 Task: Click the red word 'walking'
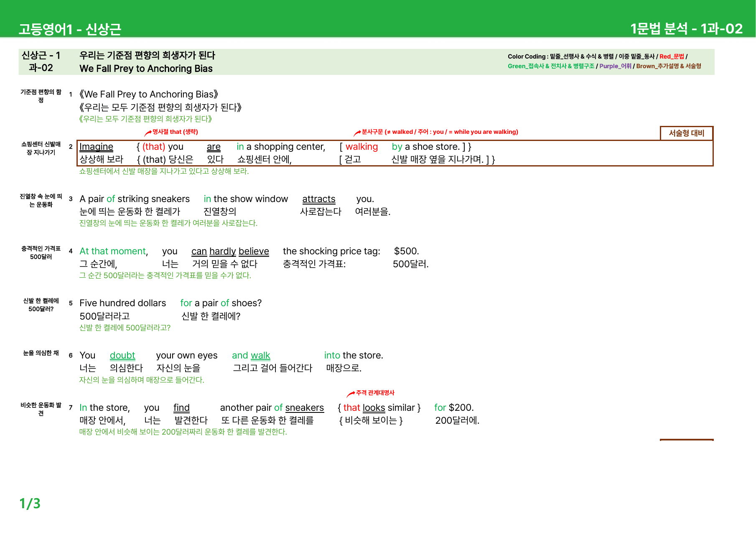[x=361, y=147]
